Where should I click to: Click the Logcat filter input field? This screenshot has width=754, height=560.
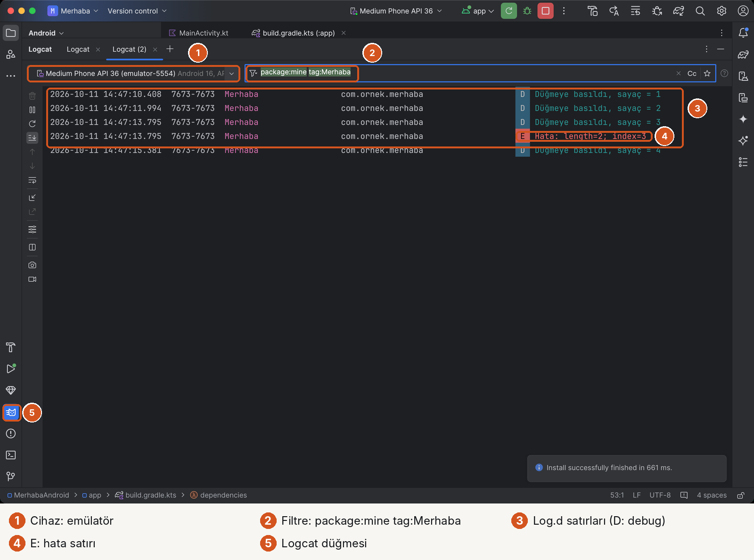480,73
